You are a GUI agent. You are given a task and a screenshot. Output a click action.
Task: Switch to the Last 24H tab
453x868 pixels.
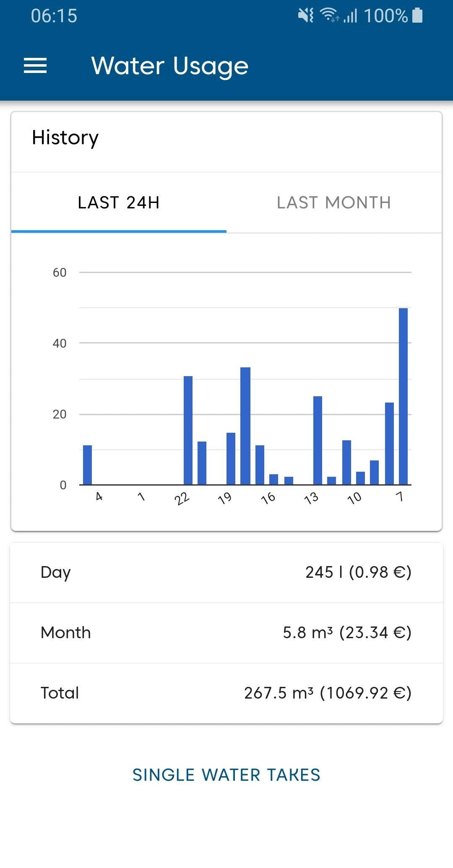(119, 203)
